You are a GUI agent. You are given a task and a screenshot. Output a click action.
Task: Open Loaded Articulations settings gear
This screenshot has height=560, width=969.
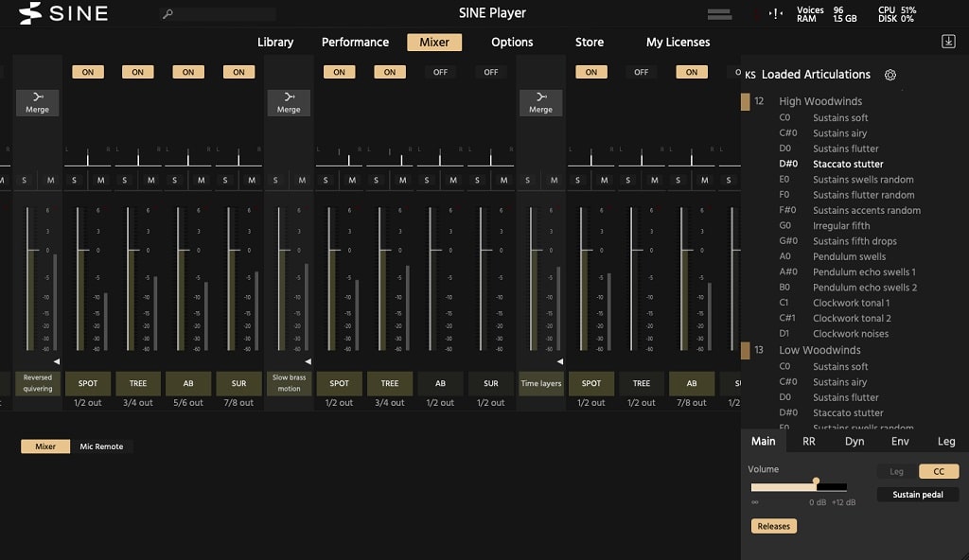pyautogui.click(x=890, y=75)
